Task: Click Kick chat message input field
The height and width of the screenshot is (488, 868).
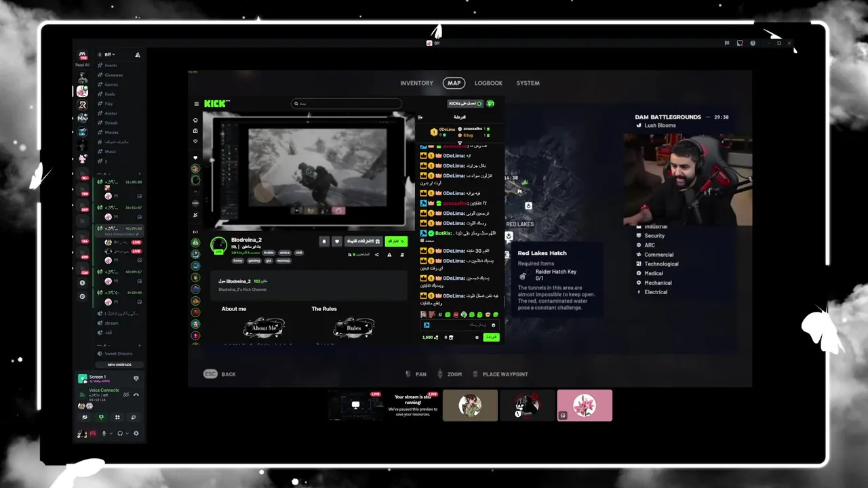Action: [460, 325]
